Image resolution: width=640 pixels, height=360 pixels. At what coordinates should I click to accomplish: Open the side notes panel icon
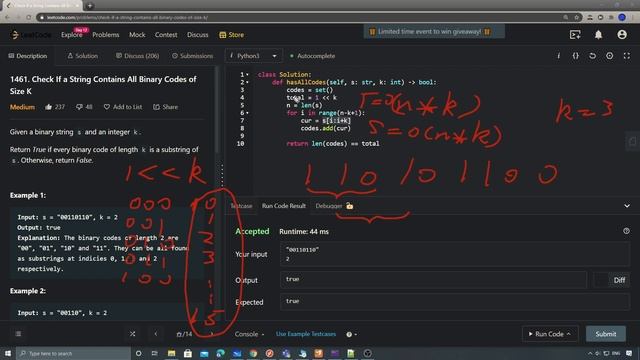632,142
